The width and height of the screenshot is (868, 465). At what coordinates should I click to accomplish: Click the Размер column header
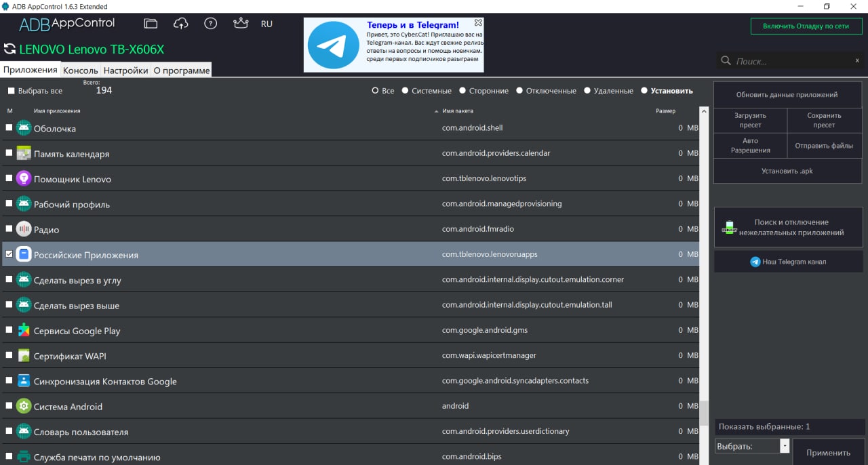[665, 111]
